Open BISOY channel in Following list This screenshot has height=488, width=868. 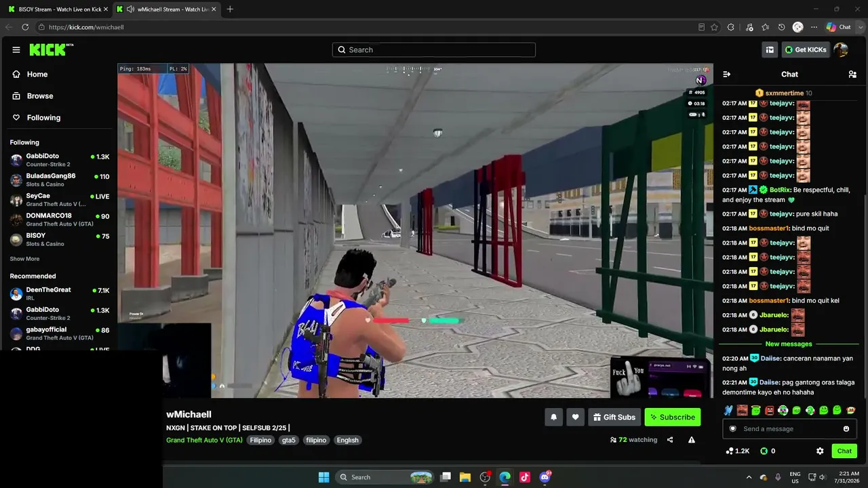(60, 239)
